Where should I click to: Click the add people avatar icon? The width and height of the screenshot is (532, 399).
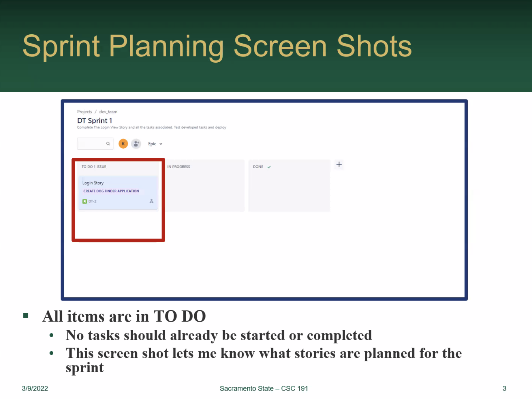[136, 144]
